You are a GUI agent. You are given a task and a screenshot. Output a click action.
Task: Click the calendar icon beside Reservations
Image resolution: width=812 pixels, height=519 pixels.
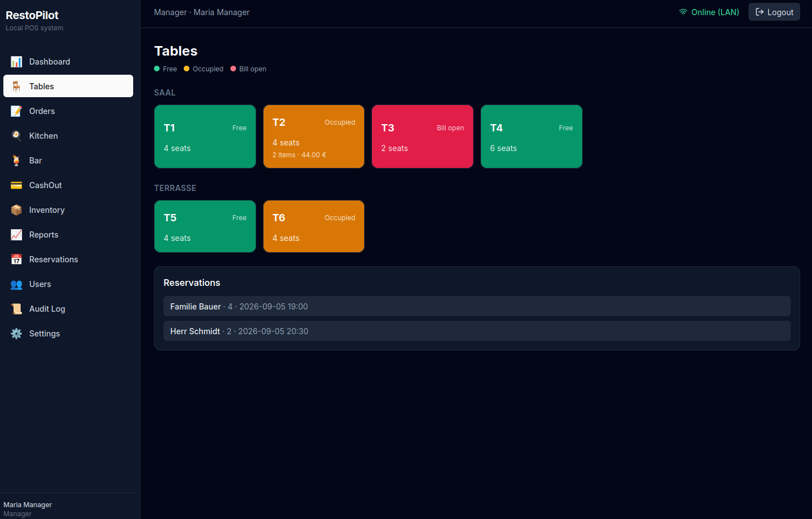click(x=16, y=259)
